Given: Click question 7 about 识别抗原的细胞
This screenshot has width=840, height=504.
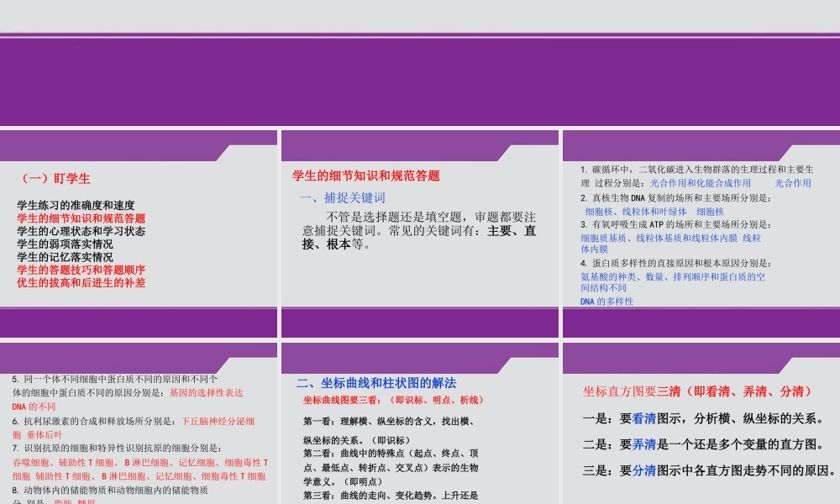Looking at the screenshot, I should tap(116, 448).
